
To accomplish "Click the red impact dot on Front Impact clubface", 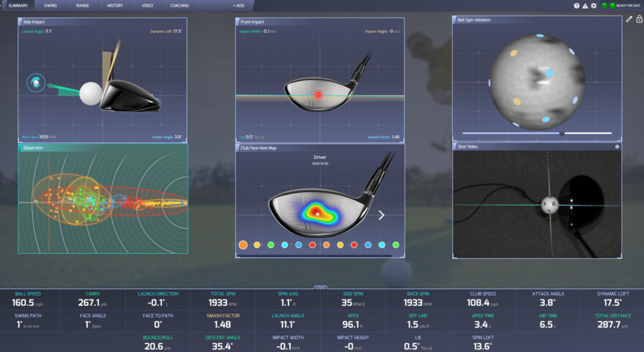I will [x=318, y=95].
